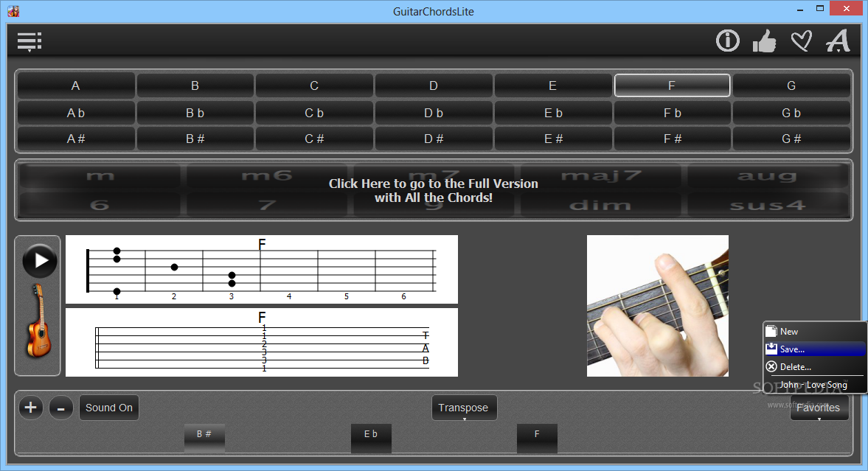The image size is (868, 471).
Task: Play the chord sound
Action: [x=40, y=261]
